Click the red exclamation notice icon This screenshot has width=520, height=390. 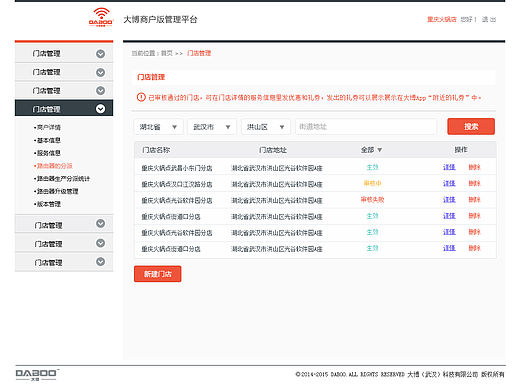point(141,97)
